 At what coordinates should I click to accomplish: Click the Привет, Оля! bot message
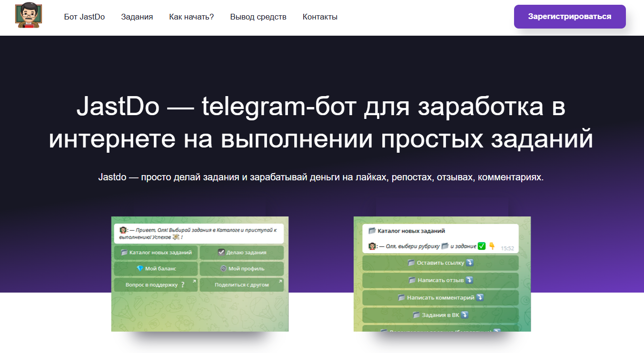199,233
